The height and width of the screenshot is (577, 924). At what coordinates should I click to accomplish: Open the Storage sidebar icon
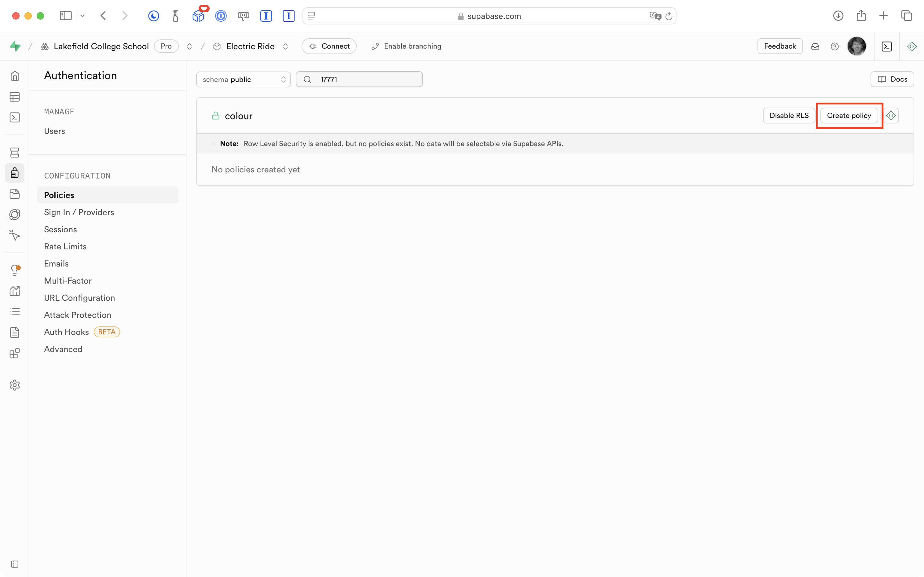click(14, 194)
